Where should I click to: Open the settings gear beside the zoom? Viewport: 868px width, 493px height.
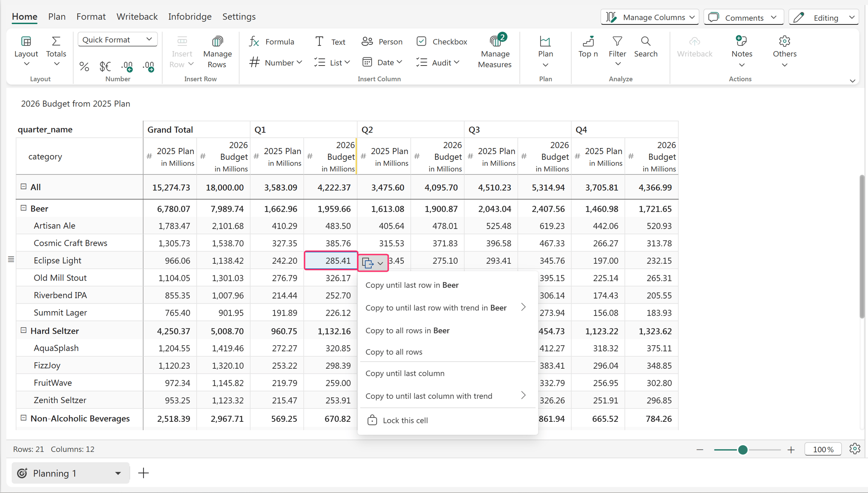coord(854,449)
